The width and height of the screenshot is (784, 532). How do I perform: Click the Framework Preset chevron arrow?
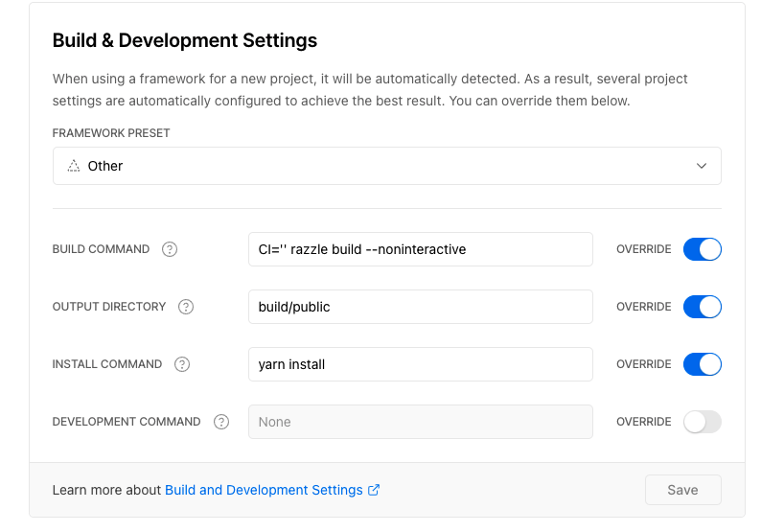click(x=702, y=166)
